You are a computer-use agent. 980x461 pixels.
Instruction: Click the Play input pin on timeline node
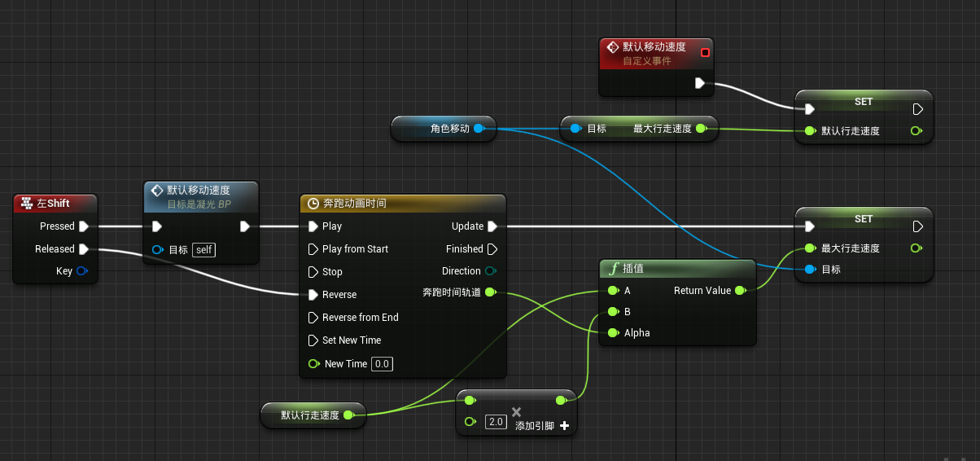[313, 226]
